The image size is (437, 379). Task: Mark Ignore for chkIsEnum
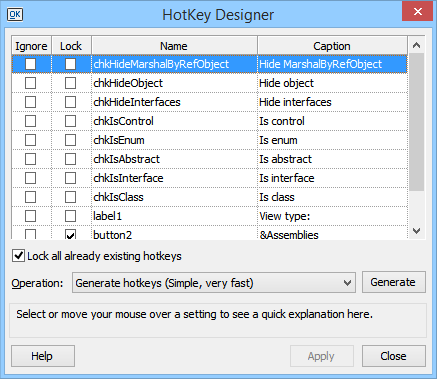30,140
